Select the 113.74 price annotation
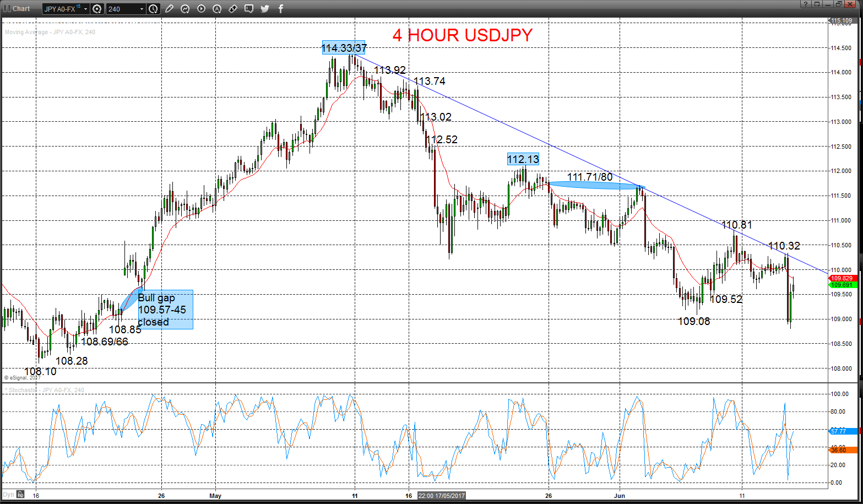Image resolution: width=863 pixels, height=504 pixels. 430,81
